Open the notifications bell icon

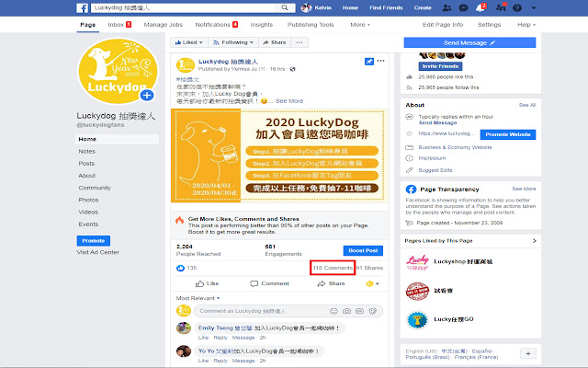pos(480,8)
